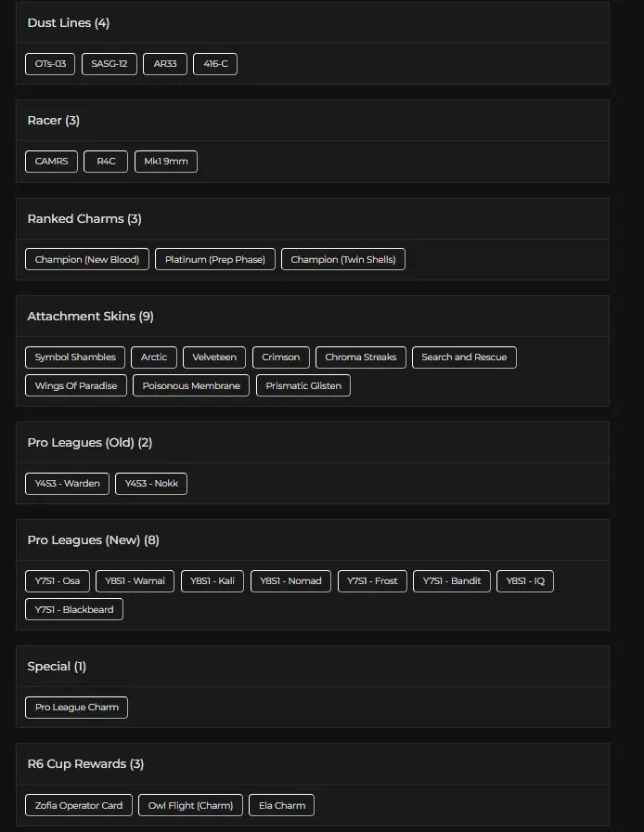The width and height of the screenshot is (644, 832).
Task: Click the Attachment Skins (9) header
Action: [91, 317]
